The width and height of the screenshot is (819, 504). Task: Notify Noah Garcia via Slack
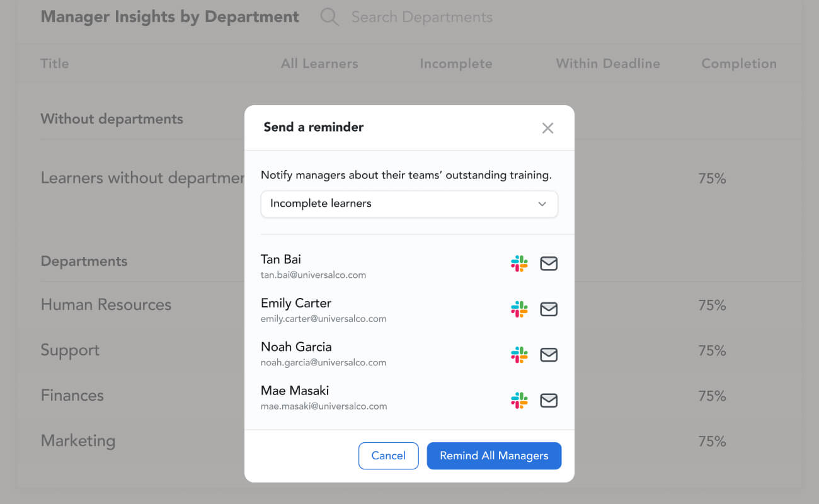[x=519, y=355]
